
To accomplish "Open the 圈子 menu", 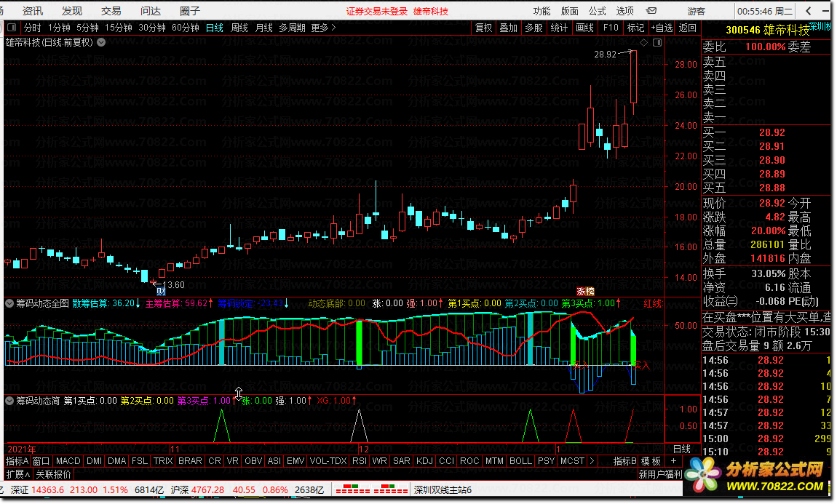I will tap(190, 11).
